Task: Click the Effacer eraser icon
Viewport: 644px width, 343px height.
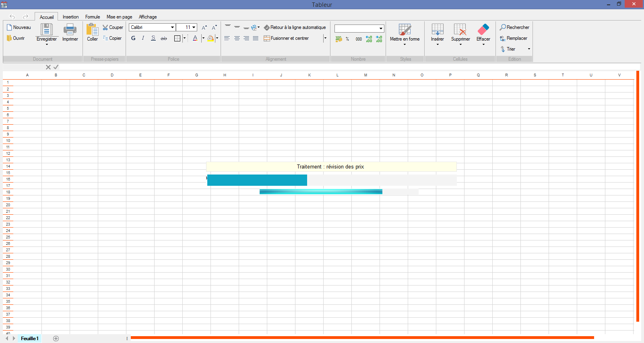Action: [483, 30]
